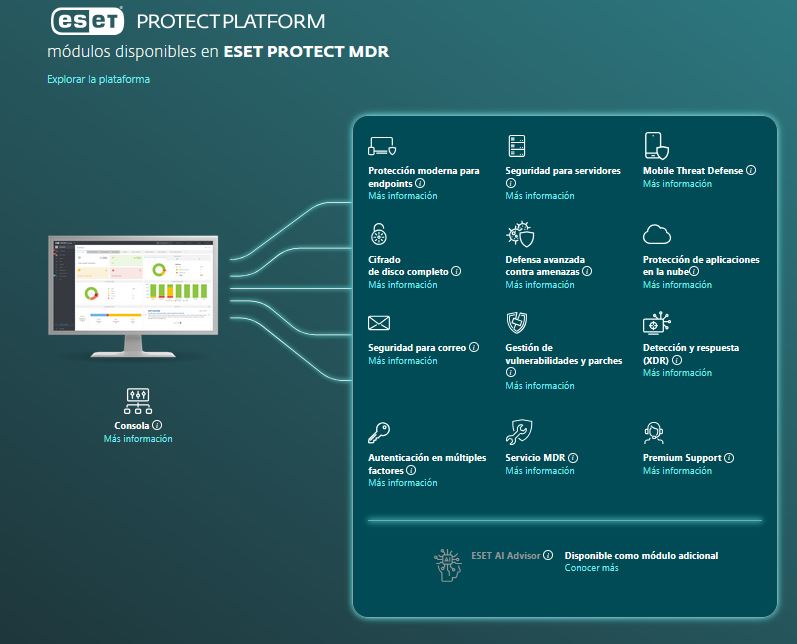Click the console dashboard monitor image
This screenshot has width=797, height=644.
point(132,286)
